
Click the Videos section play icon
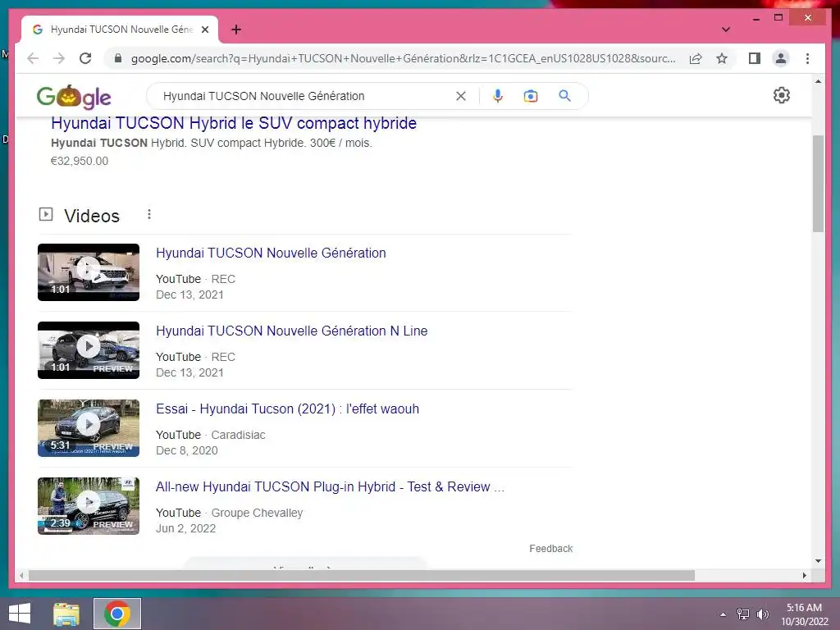[46, 214]
